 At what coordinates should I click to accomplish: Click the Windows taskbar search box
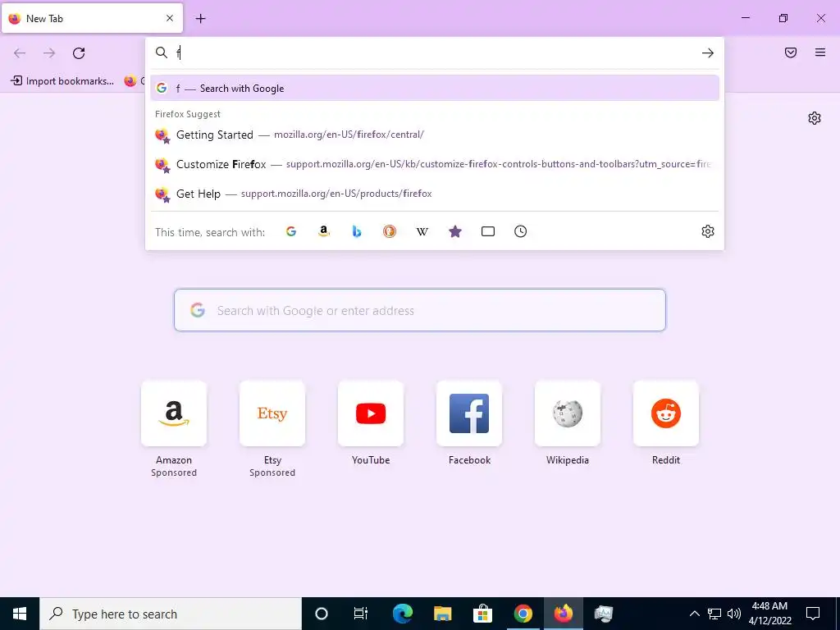click(171, 614)
